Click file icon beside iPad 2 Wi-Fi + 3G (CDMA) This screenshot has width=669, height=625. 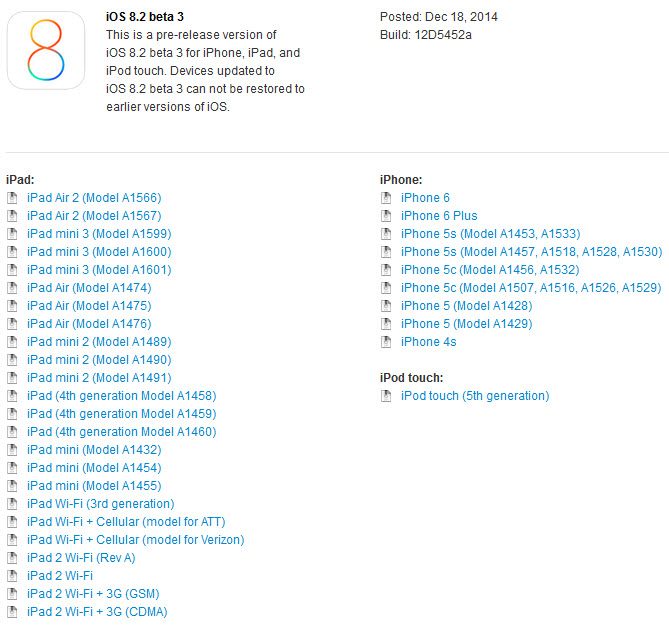click(12, 612)
